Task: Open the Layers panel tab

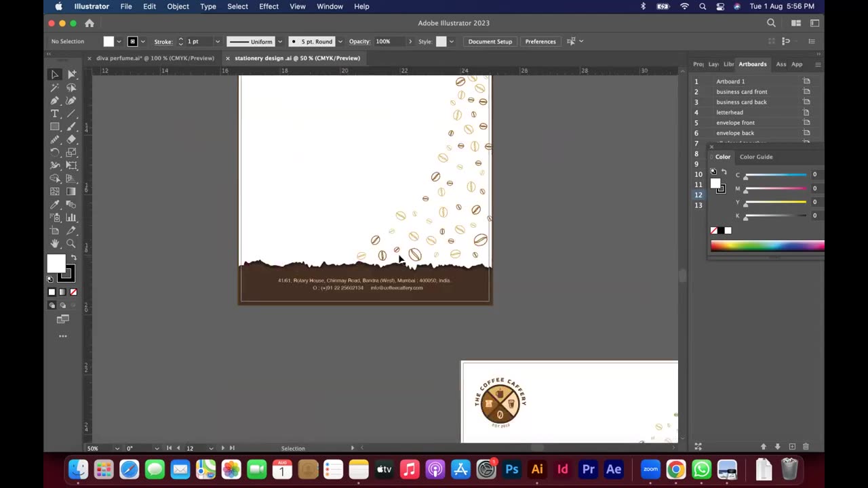Action: (x=713, y=64)
